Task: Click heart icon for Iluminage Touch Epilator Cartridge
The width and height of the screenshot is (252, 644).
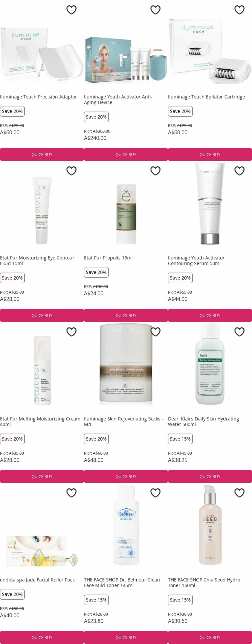Action: click(240, 10)
